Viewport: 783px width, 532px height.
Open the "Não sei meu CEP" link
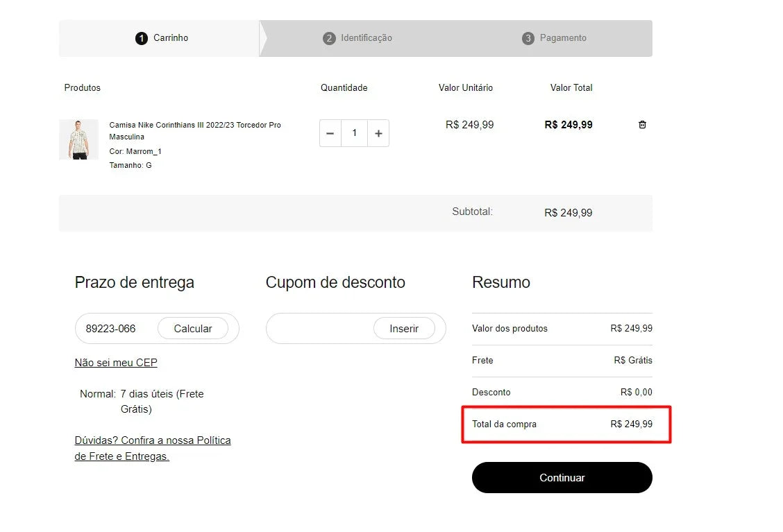tap(116, 363)
